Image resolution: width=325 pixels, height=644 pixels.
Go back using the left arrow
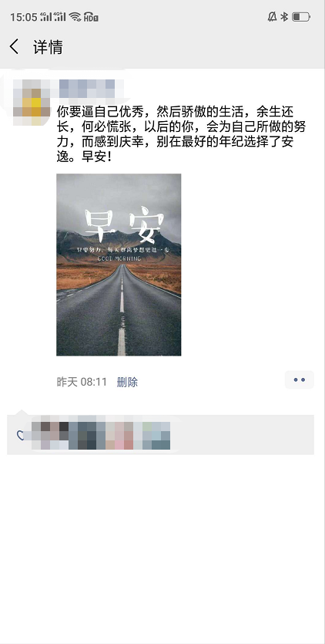click(15, 47)
